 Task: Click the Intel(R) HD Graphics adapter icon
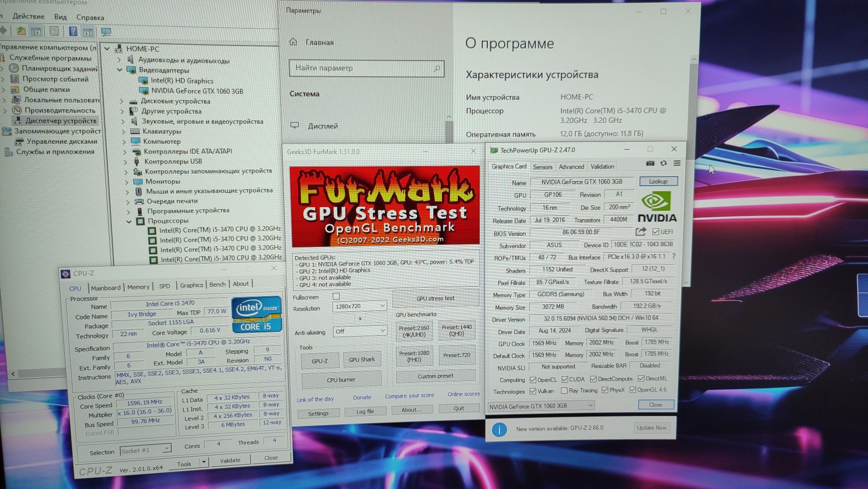143,80
